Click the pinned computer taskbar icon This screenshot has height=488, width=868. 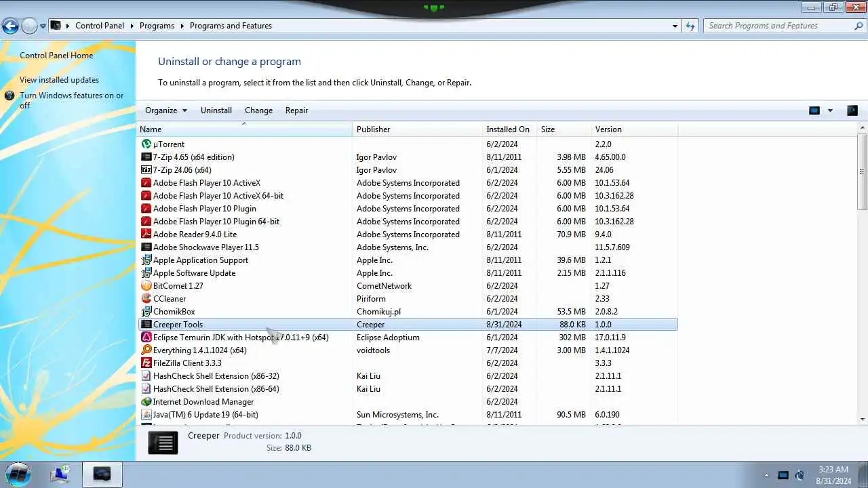[60, 474]
